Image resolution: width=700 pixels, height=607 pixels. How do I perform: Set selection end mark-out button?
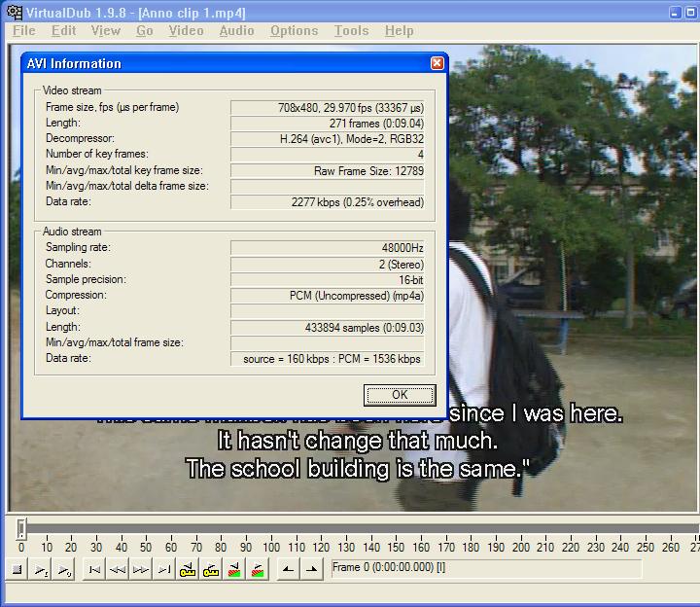coord(312,569)
